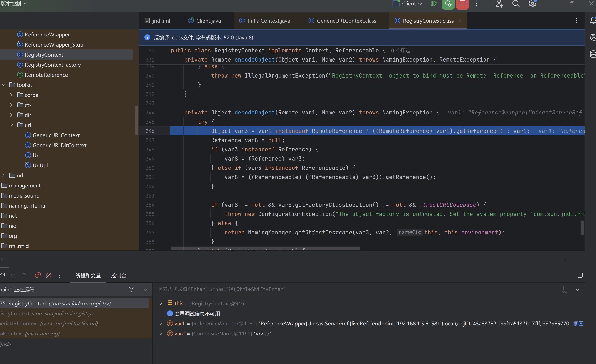
Task: Expand the corba folder
Action: (11, 95)
